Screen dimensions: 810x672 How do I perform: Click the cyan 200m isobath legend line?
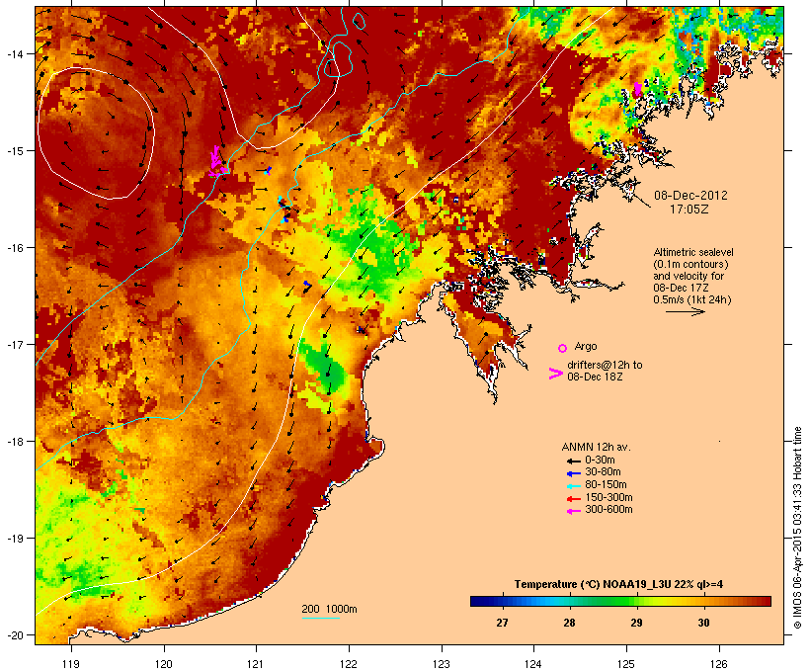click(320, 618)
